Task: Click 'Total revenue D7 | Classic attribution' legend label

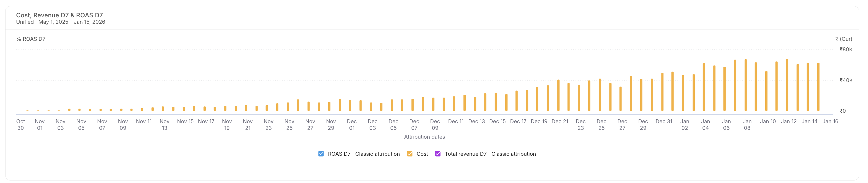Action: (x=490, y=154)
